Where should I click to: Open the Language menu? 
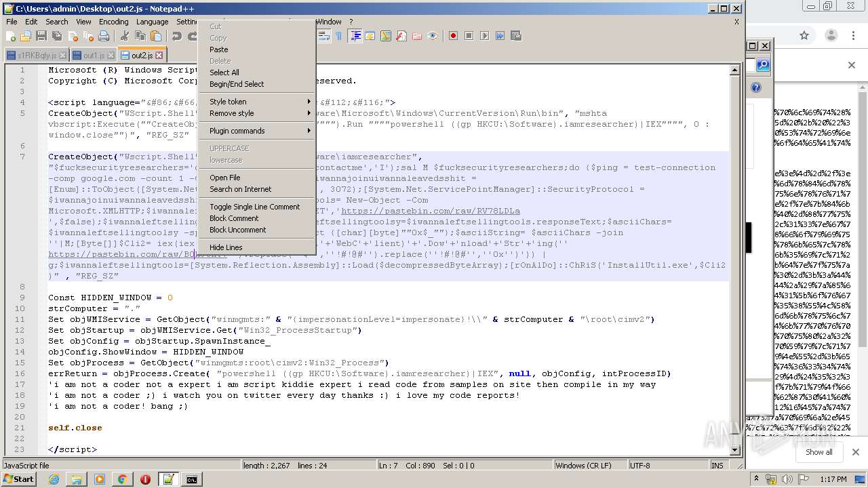tap(152, 22)
